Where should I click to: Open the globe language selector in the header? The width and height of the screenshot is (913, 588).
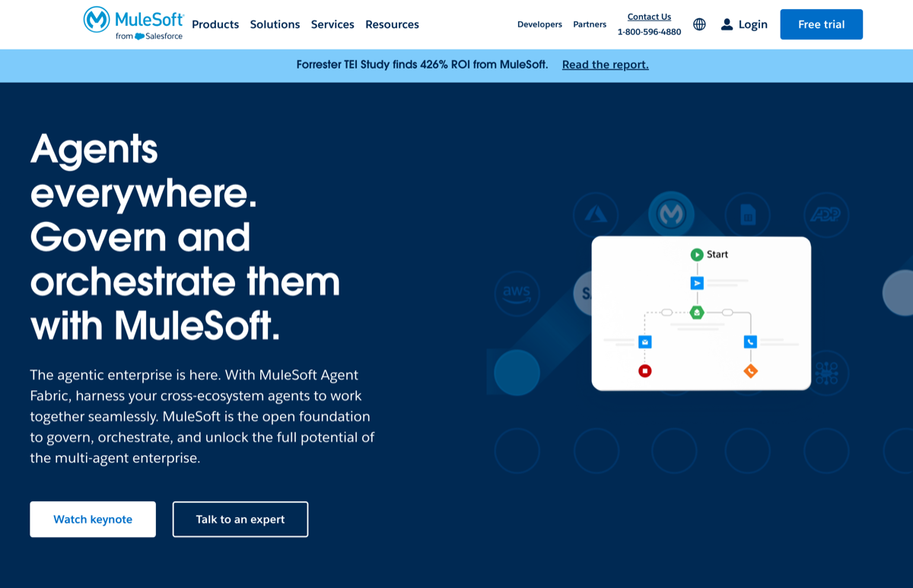pyautogui.click(x=699, y=24)
